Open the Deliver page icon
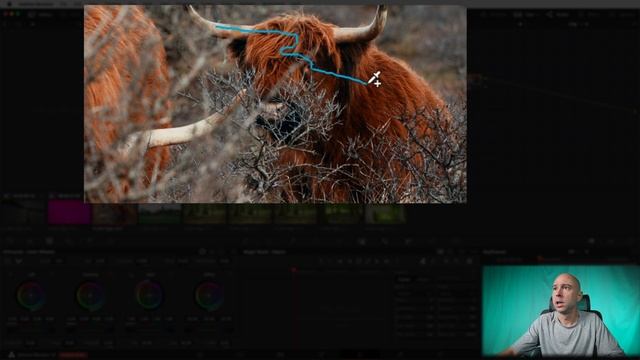This screenshot has height=360, width=640. [x=440, y=355]
